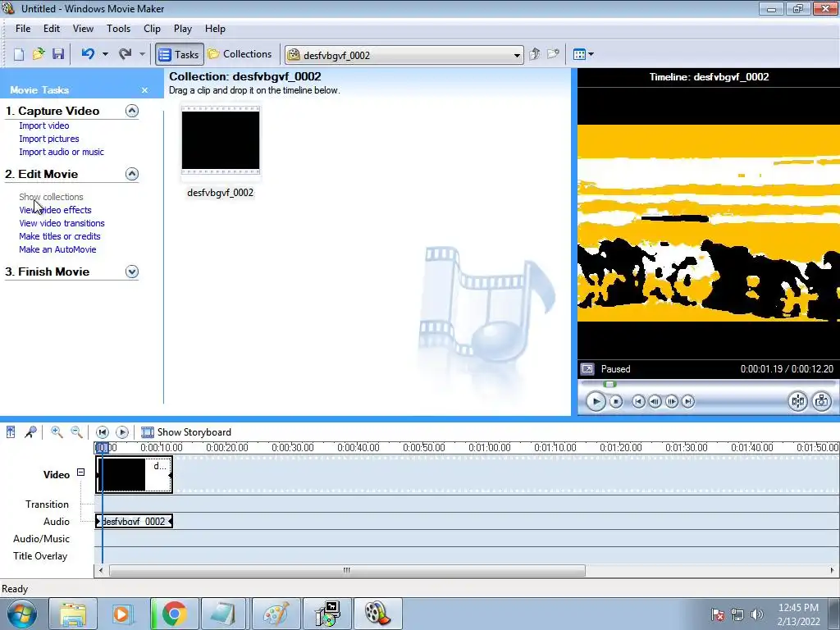Image resolution: width=840 pixels, height=630 pixels.
Task: Zoom in the timeline
Action: (x=57, y=431)
